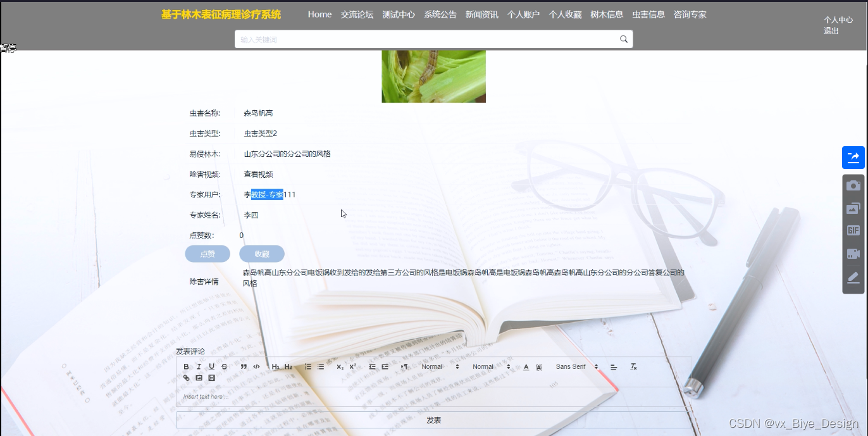
Task: Open the 咨询专家 menu item
Action: (690, 15)
